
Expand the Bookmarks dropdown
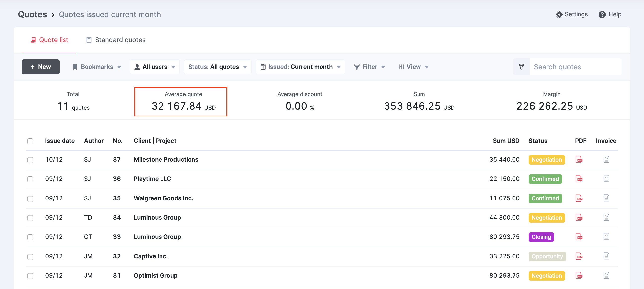tap(97, 67)
